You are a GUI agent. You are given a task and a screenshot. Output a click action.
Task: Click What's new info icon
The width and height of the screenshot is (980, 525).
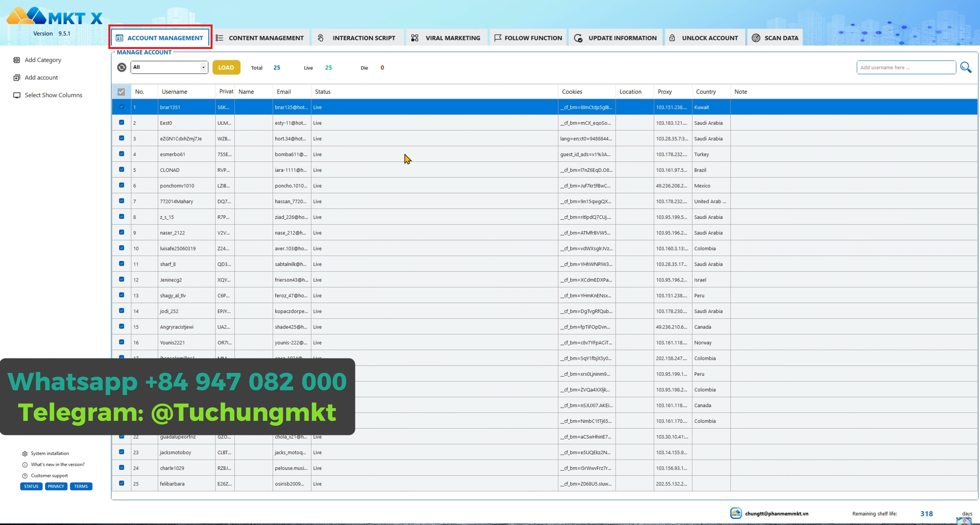25,465
